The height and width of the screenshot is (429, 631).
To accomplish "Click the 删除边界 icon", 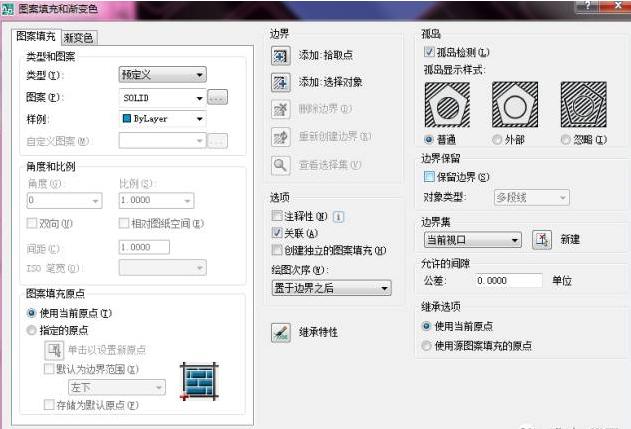I will point(280,109).
